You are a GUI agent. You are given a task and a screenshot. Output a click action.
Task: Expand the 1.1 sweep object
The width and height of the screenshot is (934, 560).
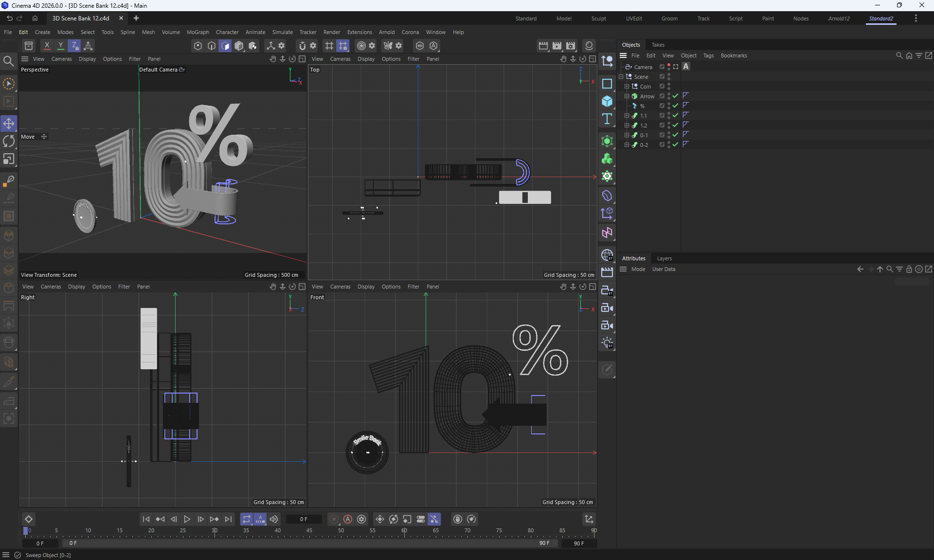(x=627, y=116)
